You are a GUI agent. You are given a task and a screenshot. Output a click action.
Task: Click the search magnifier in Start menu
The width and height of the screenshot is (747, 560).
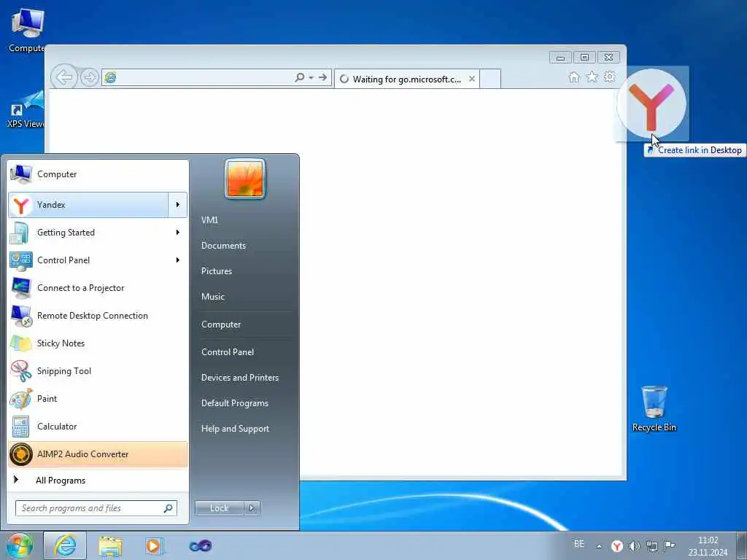pyautogui.click(x=169, y=508)
